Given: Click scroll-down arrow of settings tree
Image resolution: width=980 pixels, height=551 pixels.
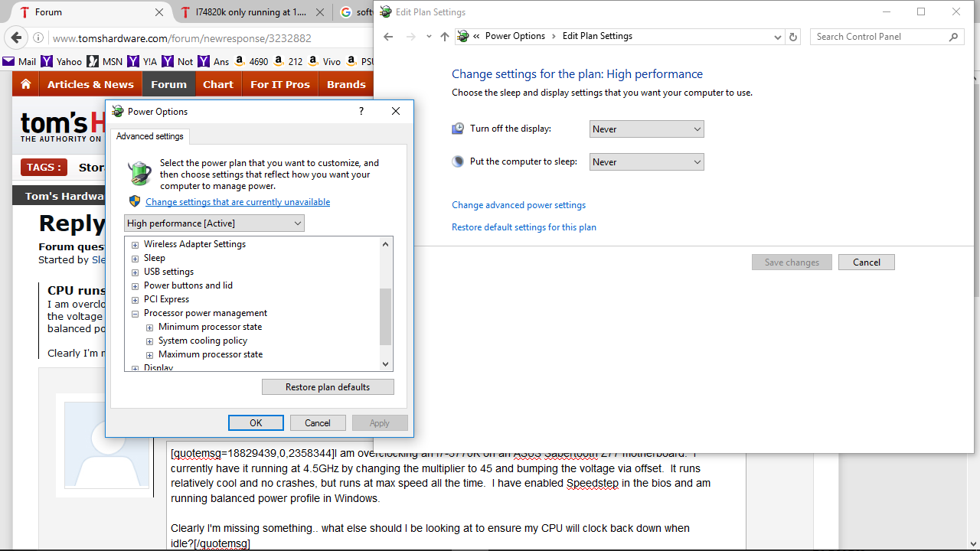Looking at the screenshot, I should tap(385, 364).
